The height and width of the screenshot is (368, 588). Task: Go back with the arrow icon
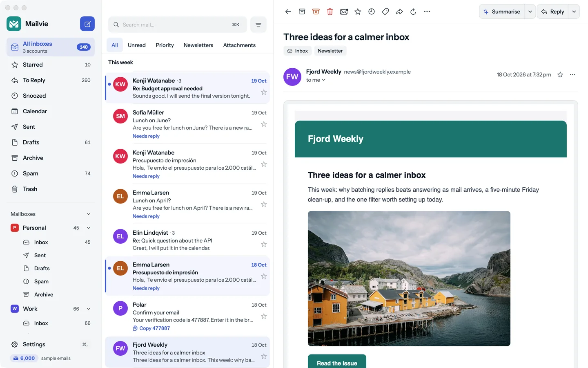coord(288,11)
